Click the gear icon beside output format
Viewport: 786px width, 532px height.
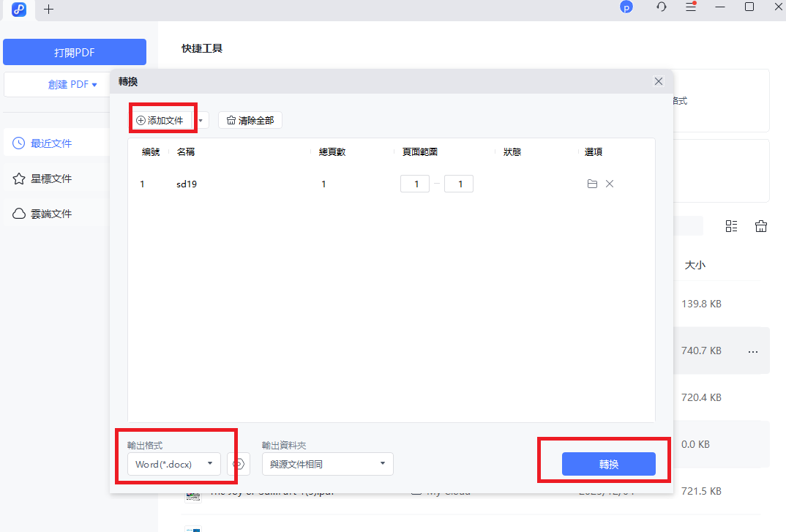click(x=238, y=464)
